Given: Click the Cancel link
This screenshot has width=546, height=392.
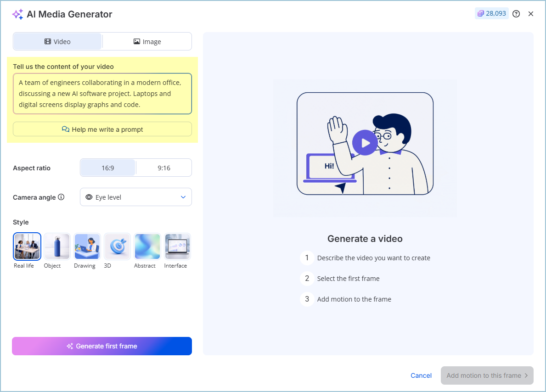Looking at the screenshot, I should tap(421, 375).
